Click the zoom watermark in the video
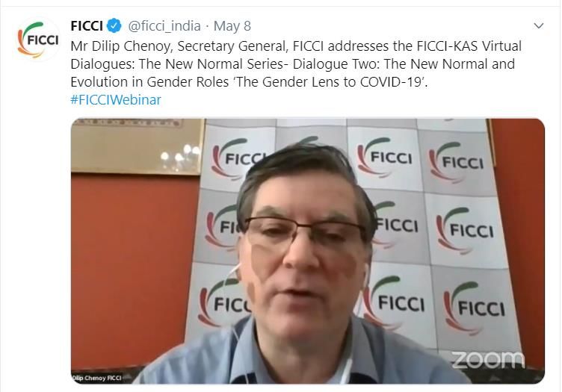 tap(488, 359)
